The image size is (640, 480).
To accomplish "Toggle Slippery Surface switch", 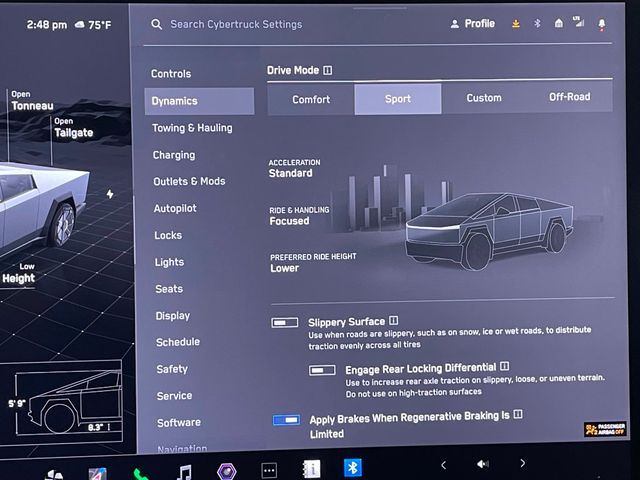I will pos(285,322).
